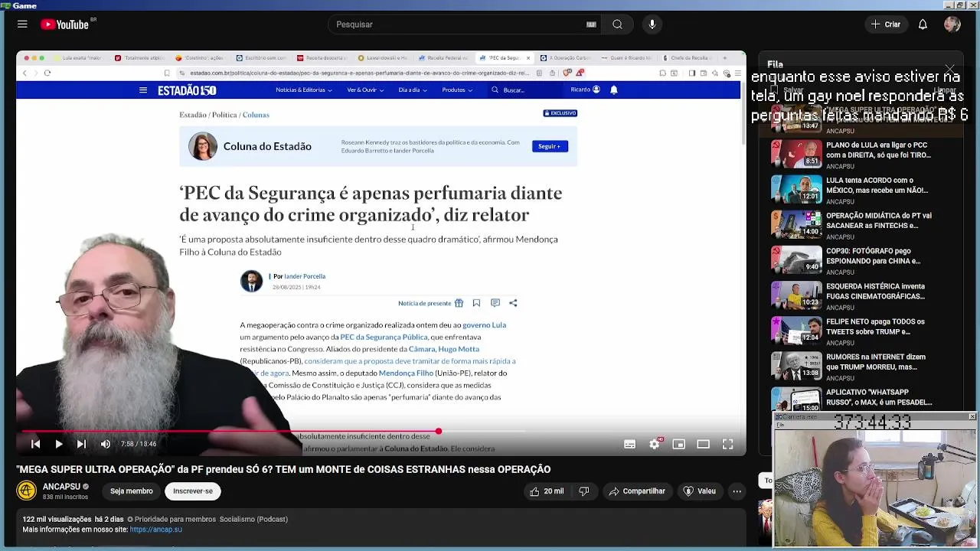The width and height of the screenshot is (980, 551).
Task: Seek using the red progress bar
Action: click(381, 432)
